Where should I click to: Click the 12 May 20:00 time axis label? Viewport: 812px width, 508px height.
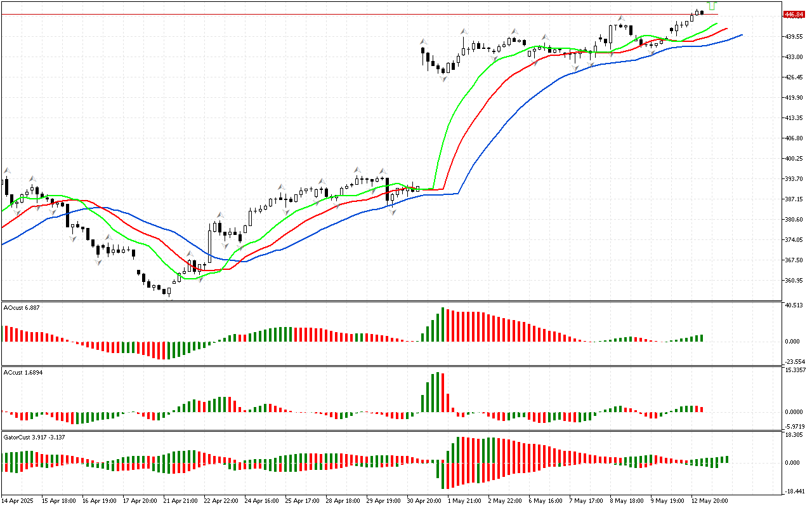pos(709,500)
